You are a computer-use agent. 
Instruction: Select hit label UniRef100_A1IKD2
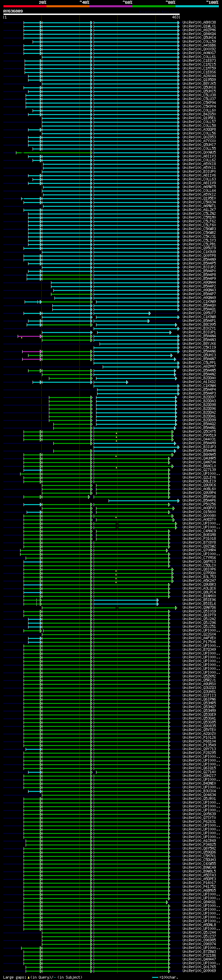[x=199, y=382]
